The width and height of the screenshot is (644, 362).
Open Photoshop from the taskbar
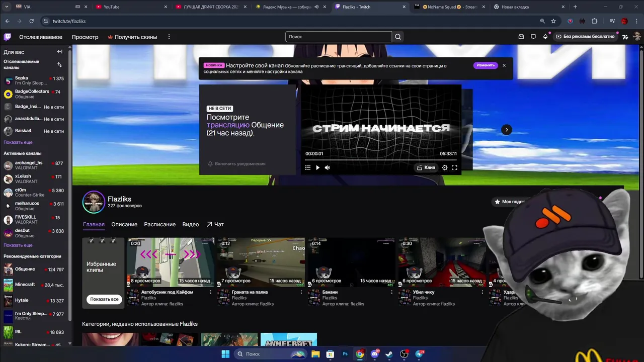pos(345,354)
